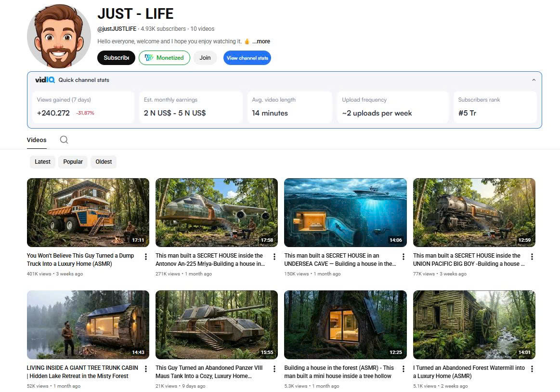Subscribe to the JUST - LIFE channel
The height and width of the screenshot is (392, 560).
tap(116, 58)
